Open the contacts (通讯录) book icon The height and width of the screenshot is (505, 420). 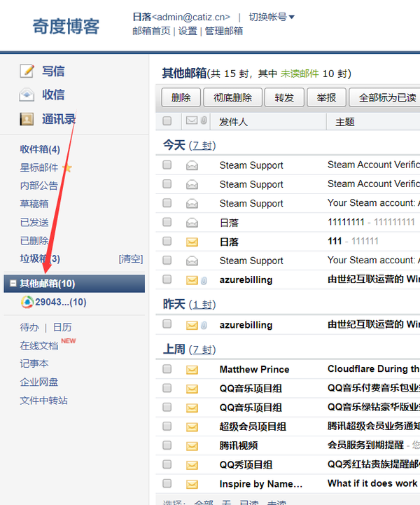[x=27, y=118]
